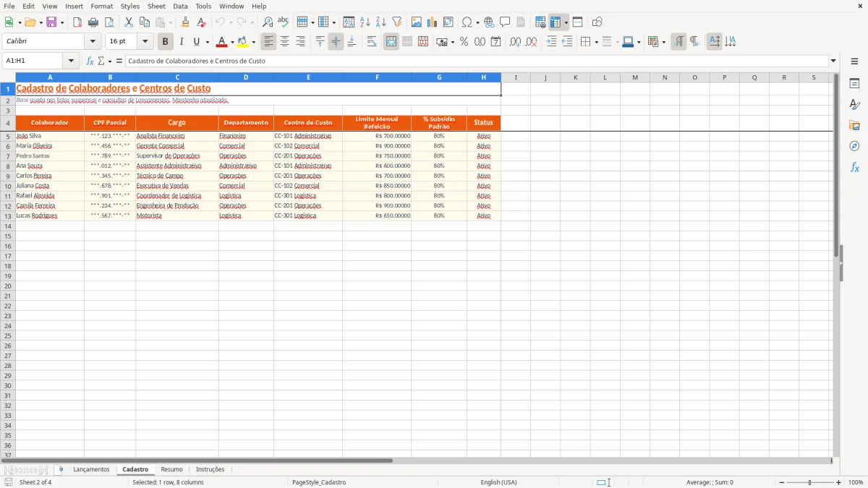The image size is (868, 488).
Task: Select column F header
Action: tap(377, 77)
